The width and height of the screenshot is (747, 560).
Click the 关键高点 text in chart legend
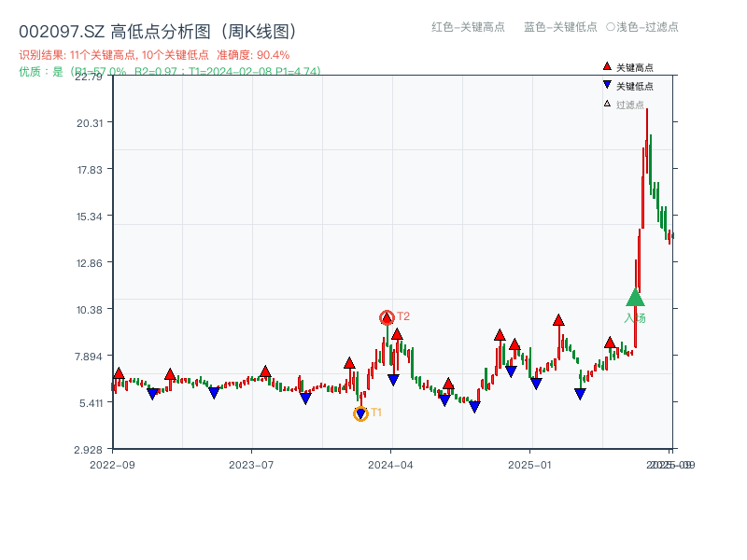635,67
